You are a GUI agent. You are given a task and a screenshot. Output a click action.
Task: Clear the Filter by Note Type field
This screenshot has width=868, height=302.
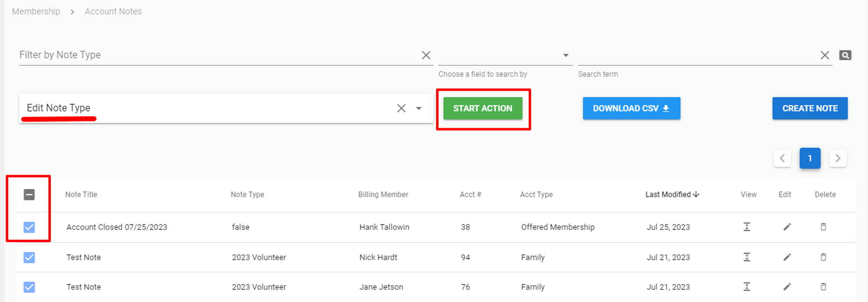(426, 55)
